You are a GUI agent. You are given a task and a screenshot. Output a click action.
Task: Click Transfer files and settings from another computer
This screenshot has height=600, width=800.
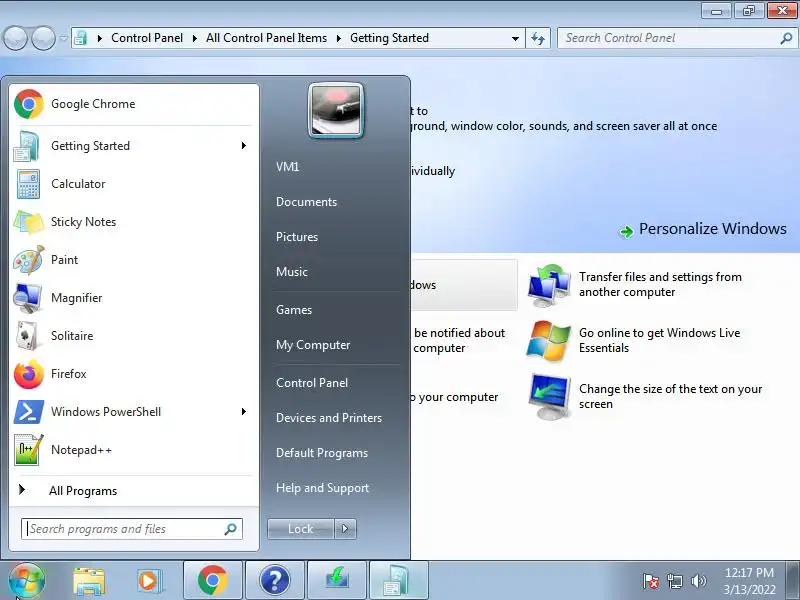click(660, 284)
